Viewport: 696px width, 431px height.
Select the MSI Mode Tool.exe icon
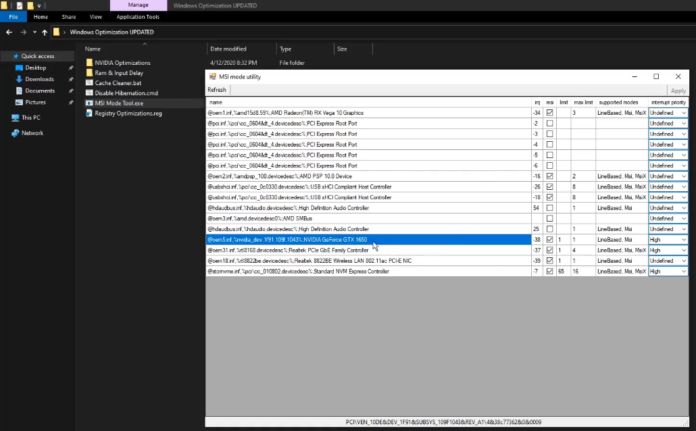[89, 103]
